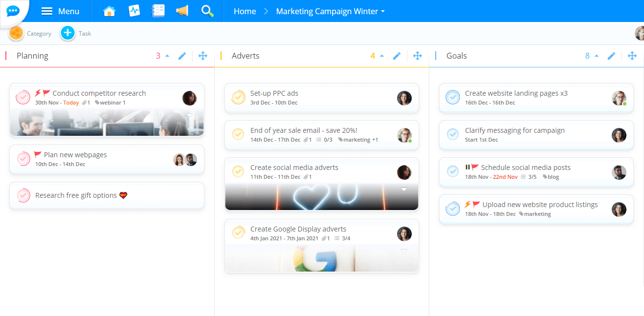Viewport: 644px width, 316px height.
Task: Open the chat bubble logo icon
Action: 13,11
